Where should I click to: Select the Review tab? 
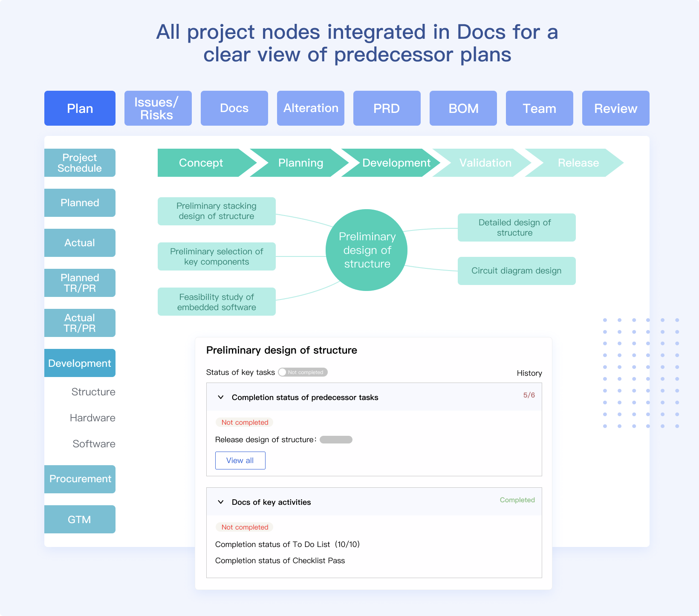615,108
